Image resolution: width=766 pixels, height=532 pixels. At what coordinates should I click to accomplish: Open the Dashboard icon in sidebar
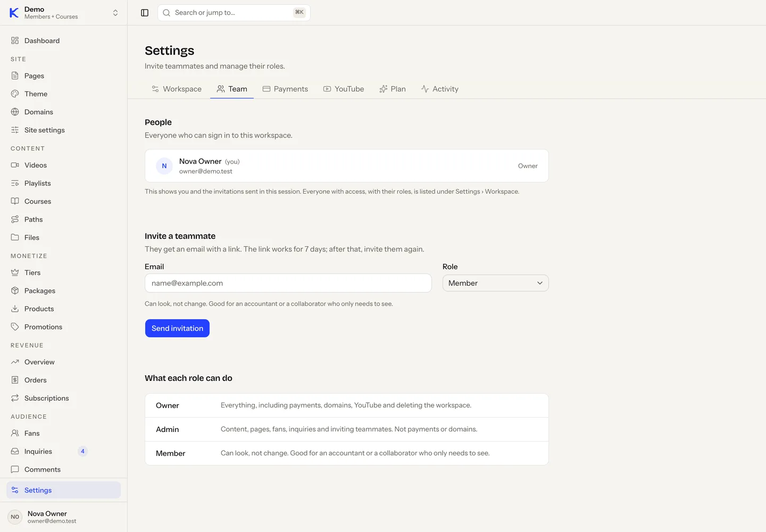tap(15, 40)
